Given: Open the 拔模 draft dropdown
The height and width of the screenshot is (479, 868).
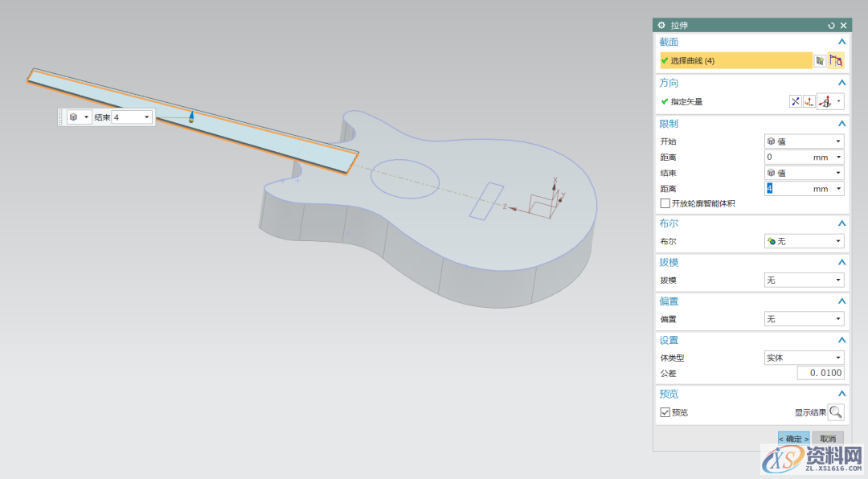Looking at the screenshot, I should [x=804, y=280].
